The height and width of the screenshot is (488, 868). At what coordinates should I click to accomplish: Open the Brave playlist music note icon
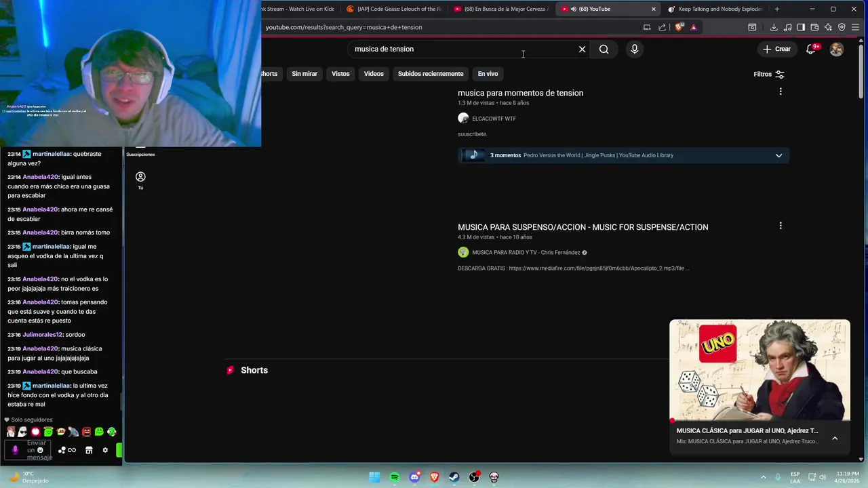pos(787,27)
